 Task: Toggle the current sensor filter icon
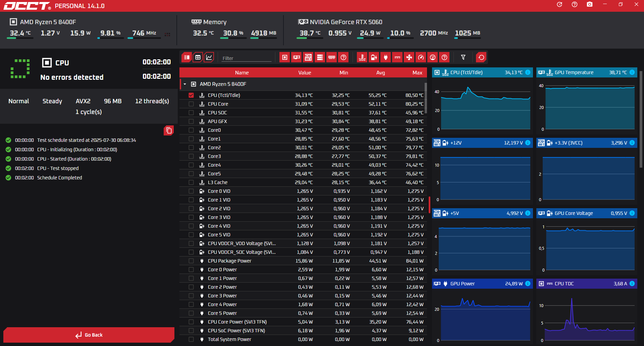click(397, 57)
